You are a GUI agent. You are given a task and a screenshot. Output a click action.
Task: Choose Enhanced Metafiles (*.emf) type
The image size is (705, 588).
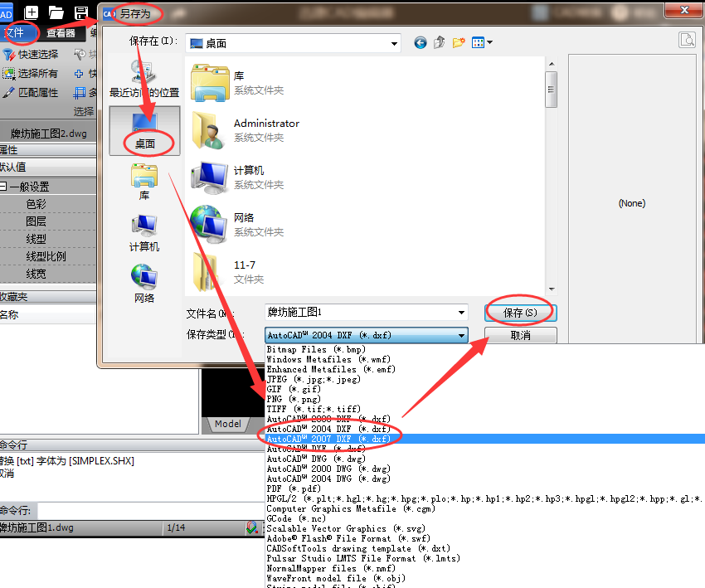[331, 369]
